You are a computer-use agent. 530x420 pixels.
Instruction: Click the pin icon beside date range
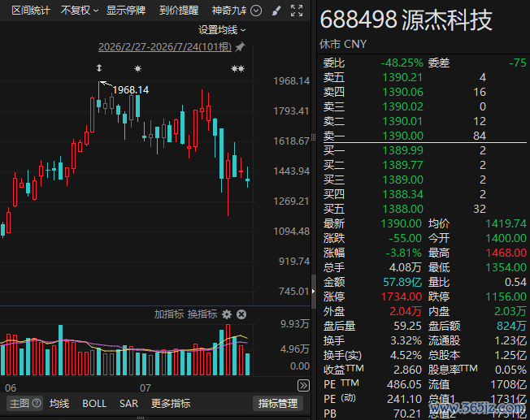pyautogui.click(x=240, y=46)
